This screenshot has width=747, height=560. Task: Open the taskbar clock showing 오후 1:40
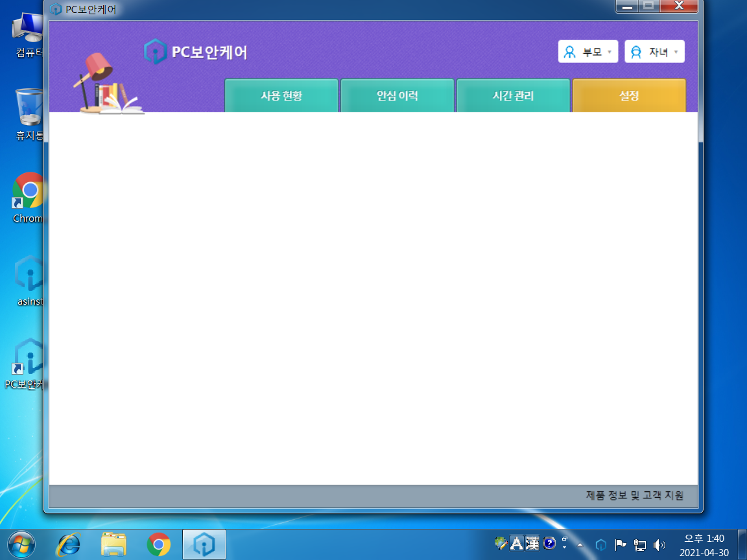(x=704, y=545)
